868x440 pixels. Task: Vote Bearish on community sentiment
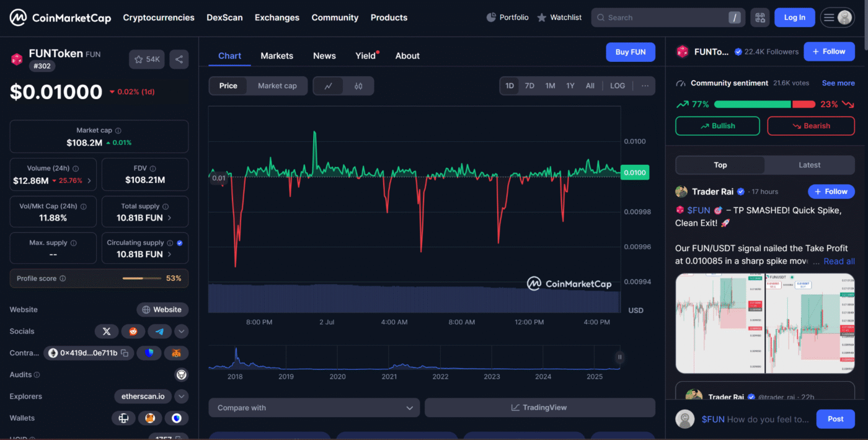[x=811, y=126]
